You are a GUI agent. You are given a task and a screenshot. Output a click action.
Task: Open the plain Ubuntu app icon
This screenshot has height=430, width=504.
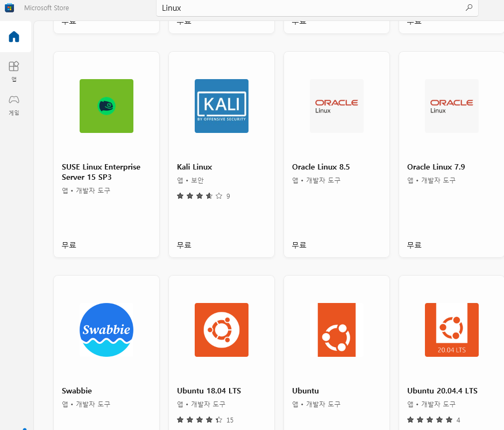point(337,330)
